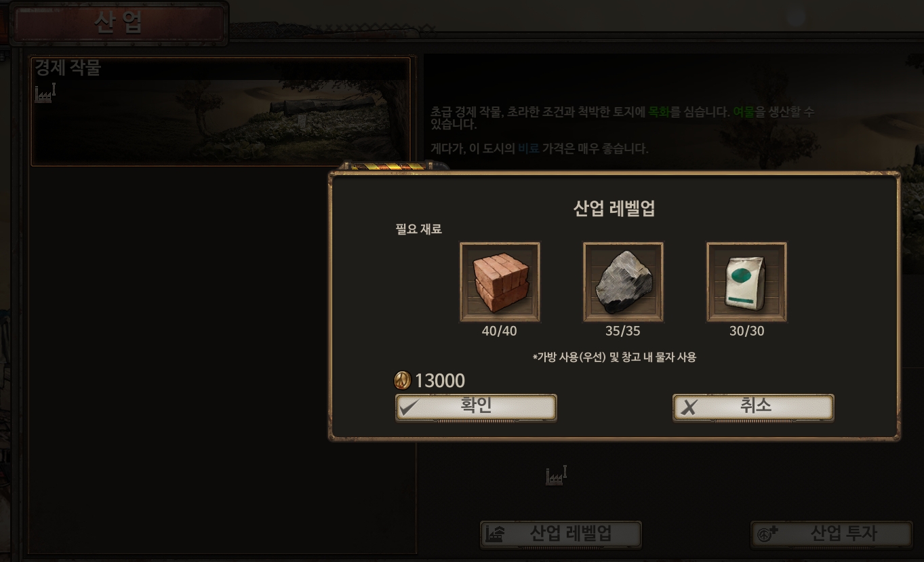Viewport: 924px width, 562px height.
Task: Click the factory level icon below the dialog
Action: [556, 476]
